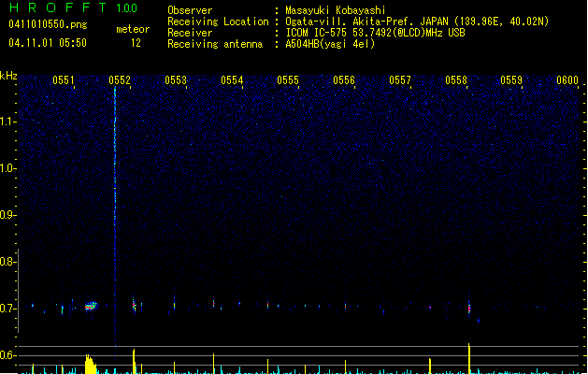588x374 pixels.
Task: Click the Ogata-vill. Akita-Pref. JAPAN location text
Action: click(417, 22)
